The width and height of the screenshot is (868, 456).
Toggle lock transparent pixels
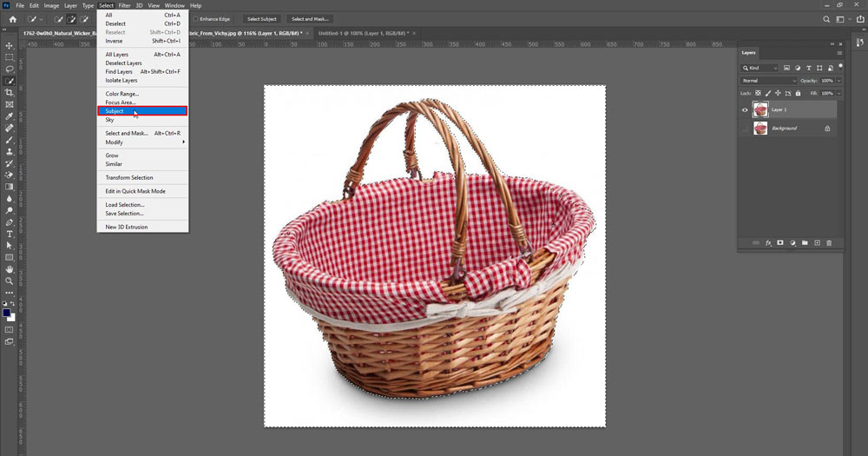pyautogui.click(x=758, y=93)
